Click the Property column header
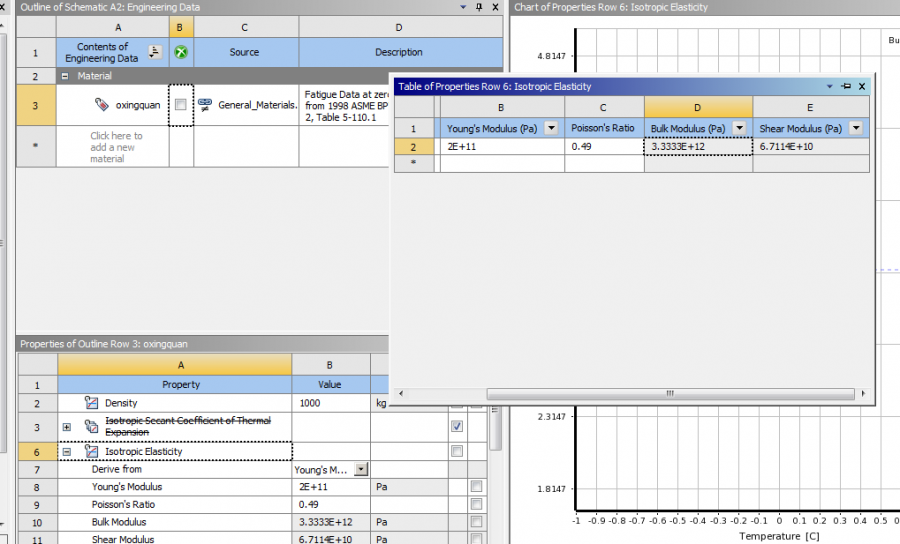The image size is (900, 544). tap(174, 384)
